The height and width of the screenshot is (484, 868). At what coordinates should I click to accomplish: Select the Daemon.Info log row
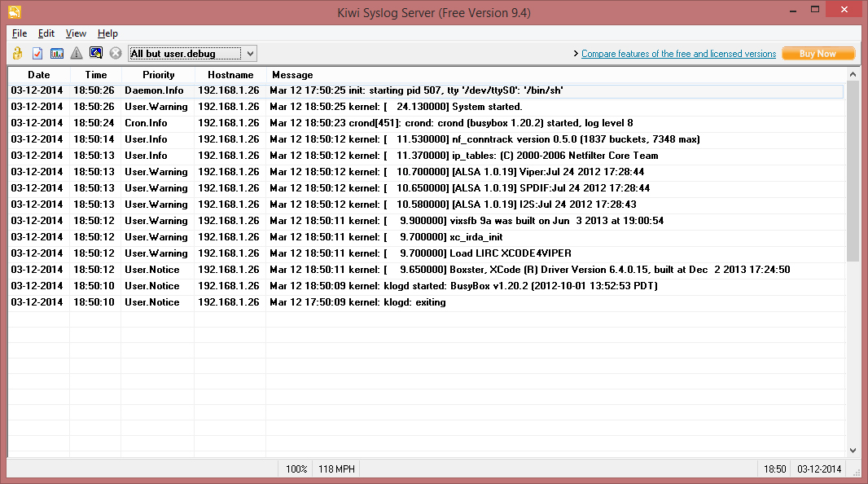click(x=426, y=90)
